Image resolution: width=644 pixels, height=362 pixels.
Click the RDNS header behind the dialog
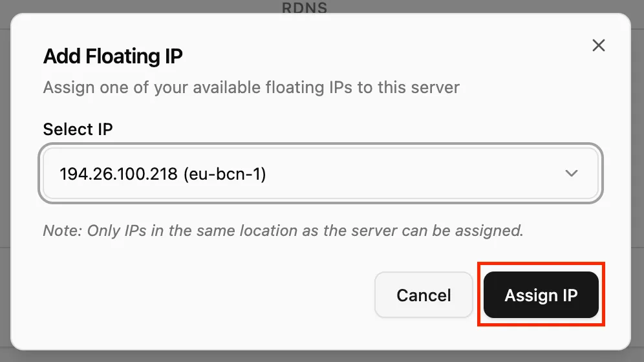tap(305, 8)
